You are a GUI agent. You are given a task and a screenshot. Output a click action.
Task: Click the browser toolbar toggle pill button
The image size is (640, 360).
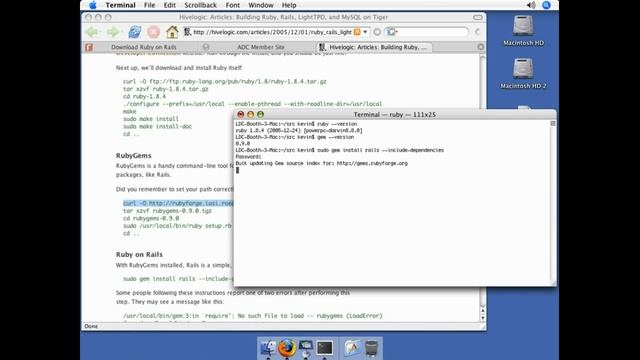point(478,17)
